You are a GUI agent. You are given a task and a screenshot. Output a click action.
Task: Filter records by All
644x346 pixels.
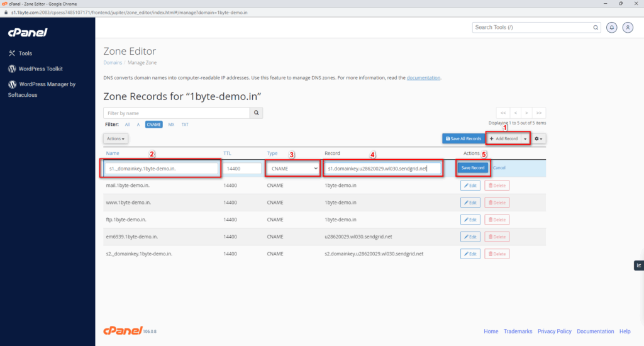pos(127,125)
